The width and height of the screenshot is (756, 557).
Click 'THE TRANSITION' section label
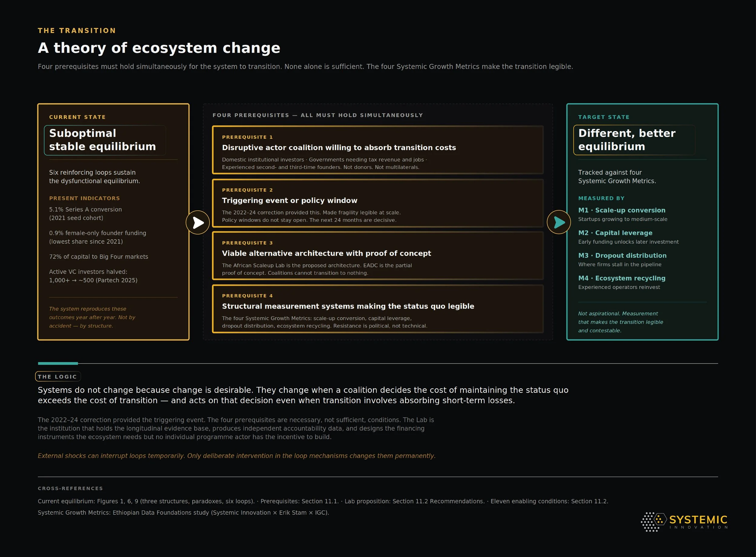click(x=77, y=31)
